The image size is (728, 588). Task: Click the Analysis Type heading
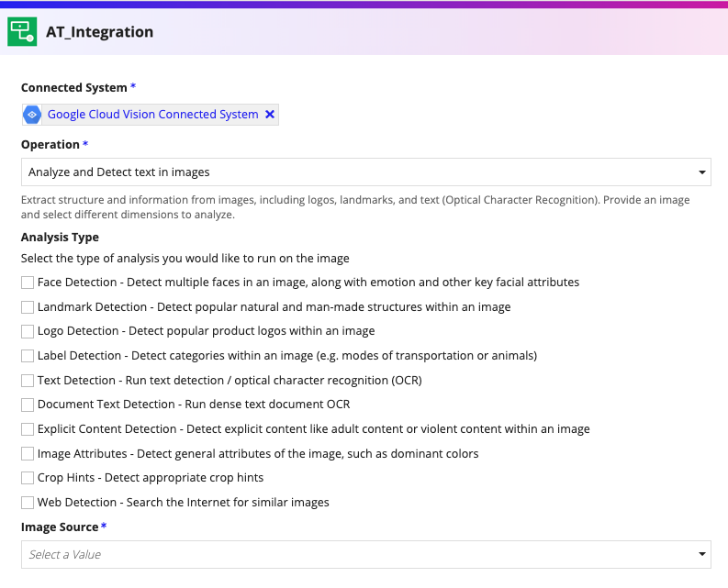[60, 238]
